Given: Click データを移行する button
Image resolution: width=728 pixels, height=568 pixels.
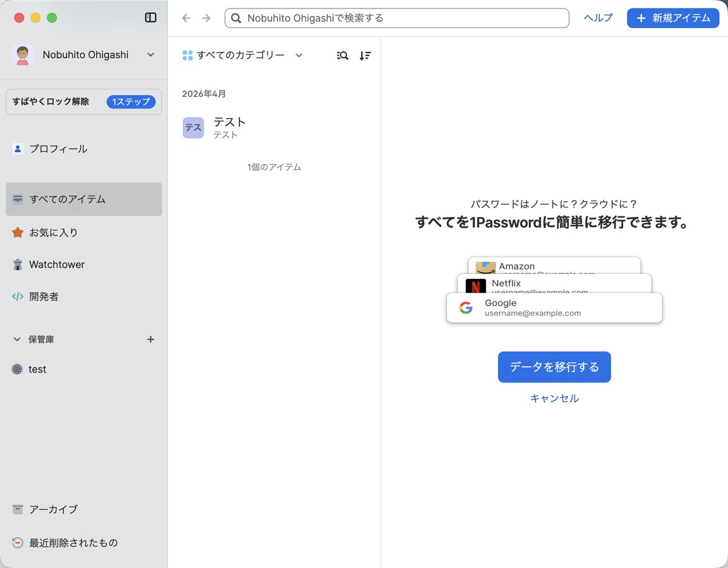Looking at the screenshot, I should point(554,367).
